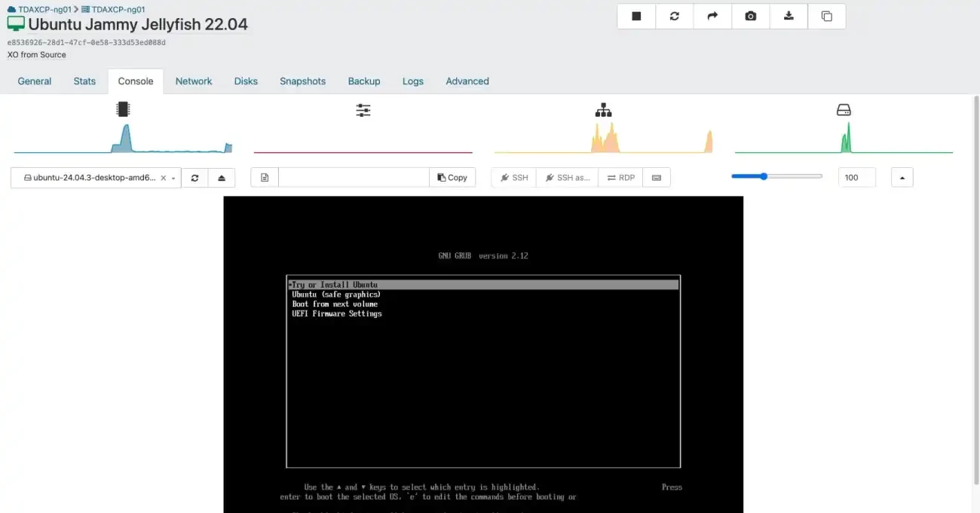Click the 'GNU GRUB version 2.12' header

[483, 256]
